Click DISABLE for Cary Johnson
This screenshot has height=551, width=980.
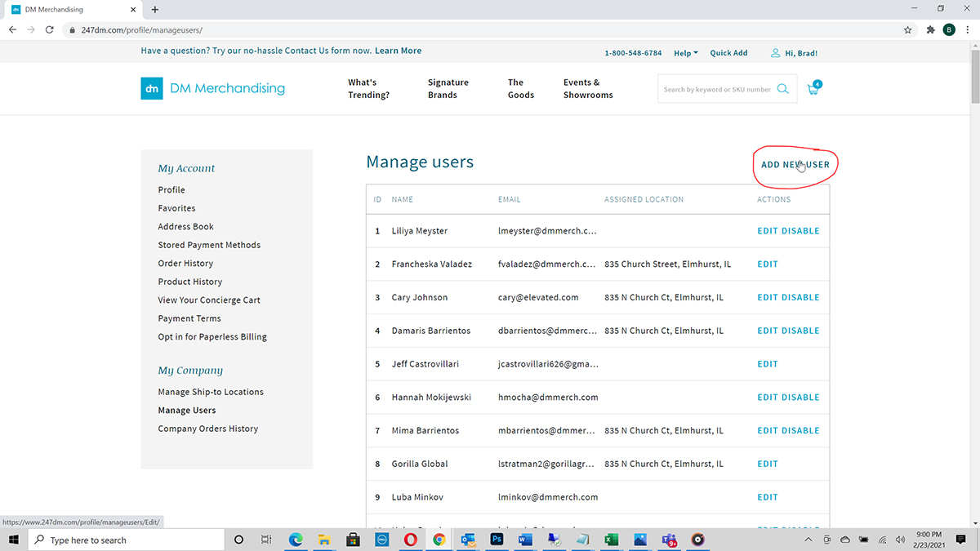pyautogui.click(x=800, y=298)
